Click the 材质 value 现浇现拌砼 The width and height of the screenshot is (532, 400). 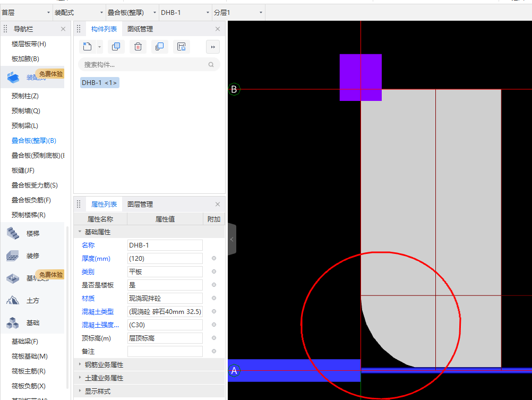click(165, 298)
